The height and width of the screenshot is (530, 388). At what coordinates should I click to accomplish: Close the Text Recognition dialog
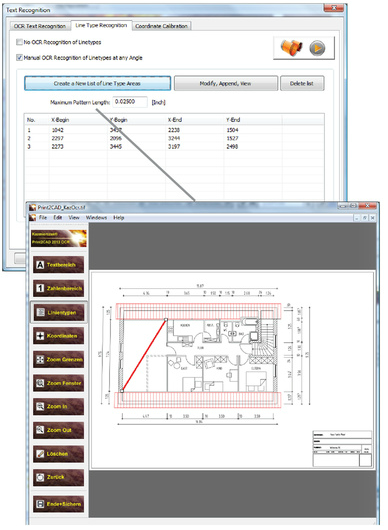[x=333, y=8]
